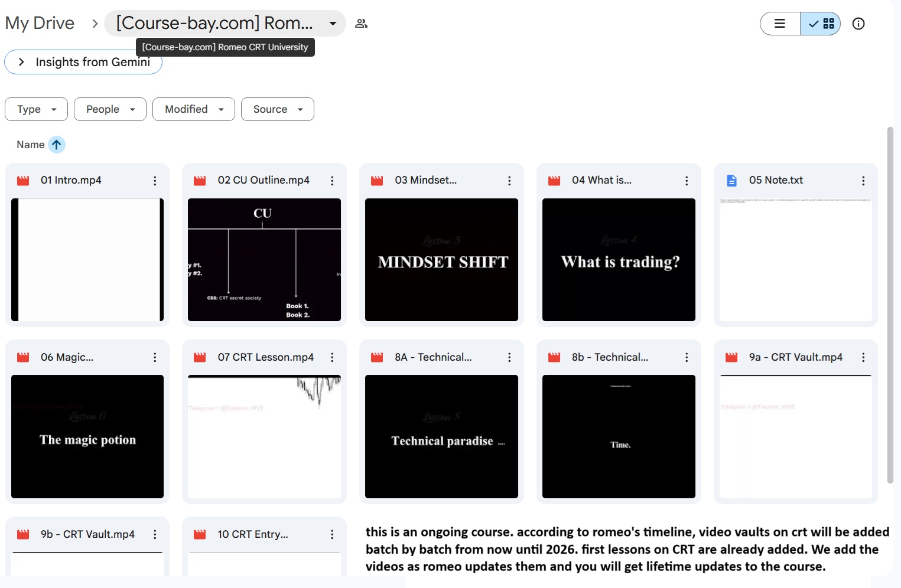Click the vertical scrollbar of file grid
Image resolution: width=901 pixels, height=588 pixels.
pyautogui.click(x=890, y=305)
